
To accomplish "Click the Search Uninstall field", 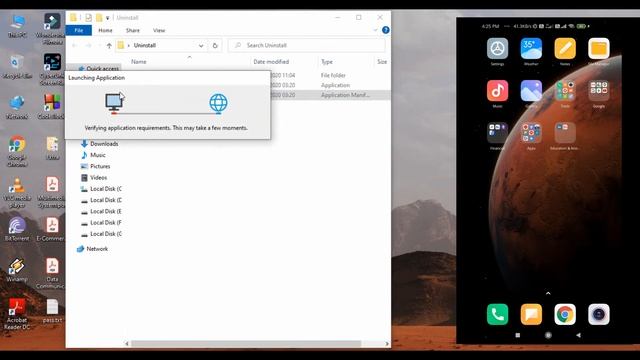I will click(x=307, y=45).
